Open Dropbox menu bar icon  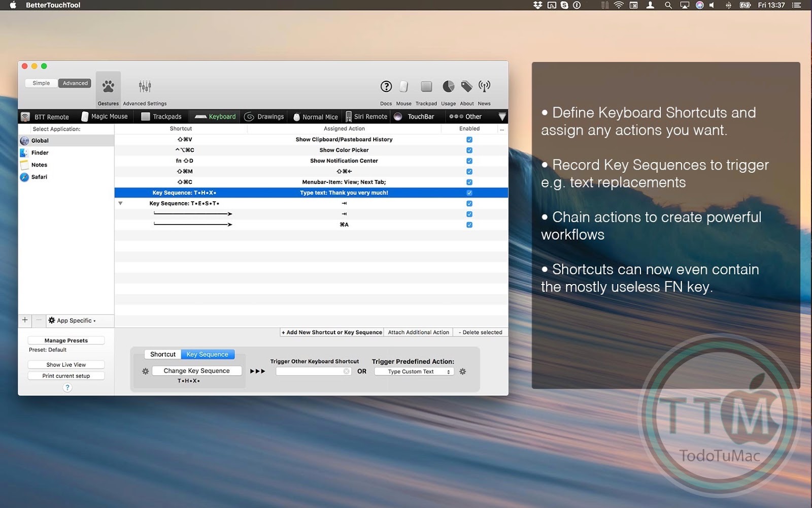click(537, 5)
